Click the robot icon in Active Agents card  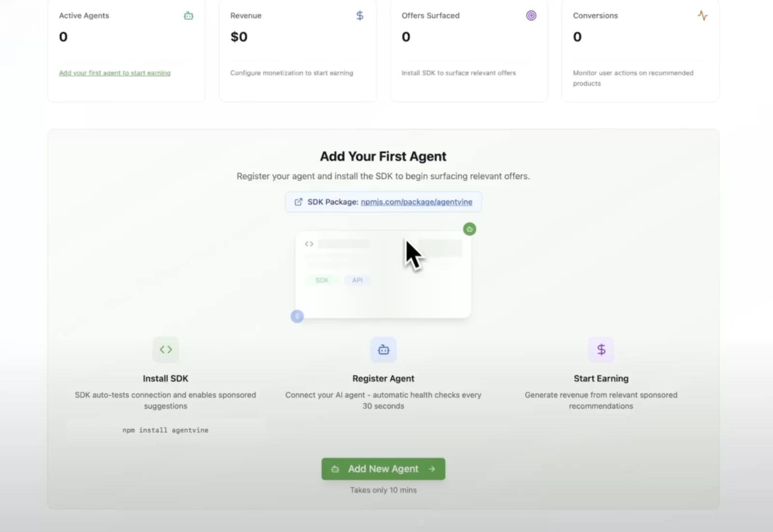tap(188, 16)
